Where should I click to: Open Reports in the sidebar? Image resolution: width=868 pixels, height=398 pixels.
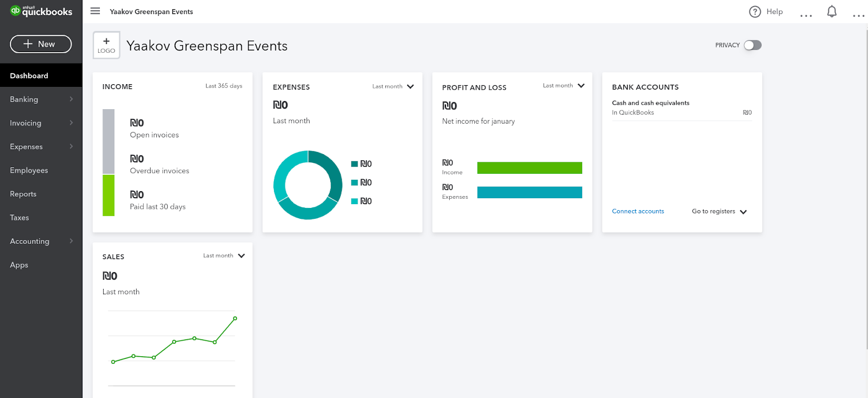[x=23, y=194]
